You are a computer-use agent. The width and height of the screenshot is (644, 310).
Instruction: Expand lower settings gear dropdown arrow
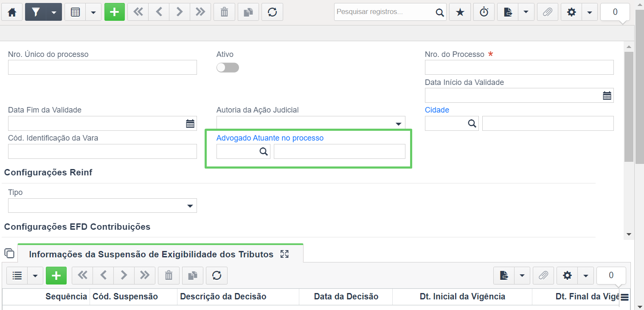click(x=585, y=276)
